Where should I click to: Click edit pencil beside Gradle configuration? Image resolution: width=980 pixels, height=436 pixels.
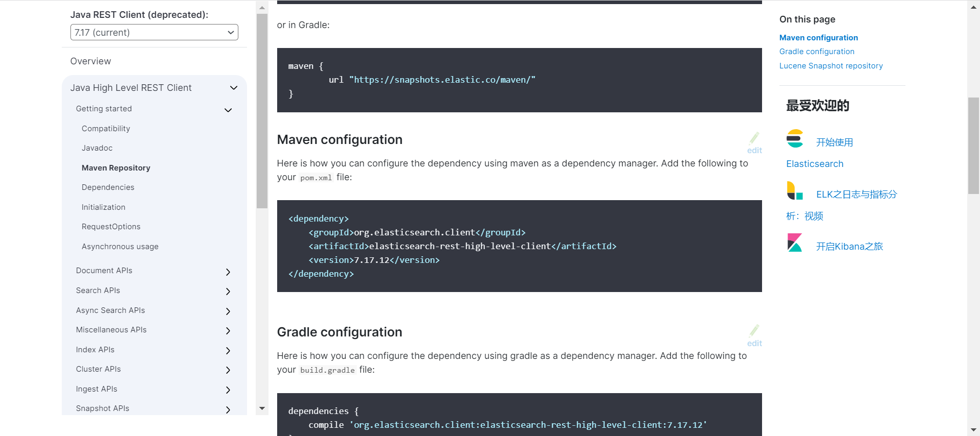[754, 331]
